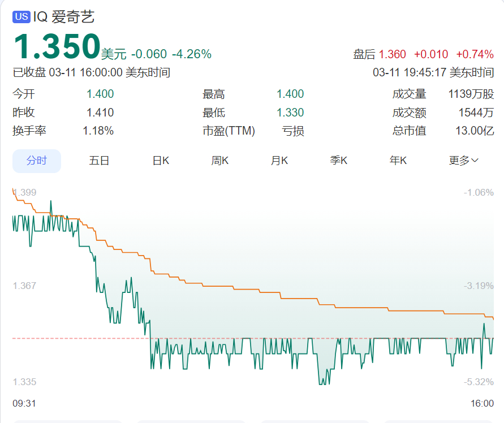Click the 1.399 chart axis label
The height and width of the screenshot is (423, 504).
coord(24,192)
